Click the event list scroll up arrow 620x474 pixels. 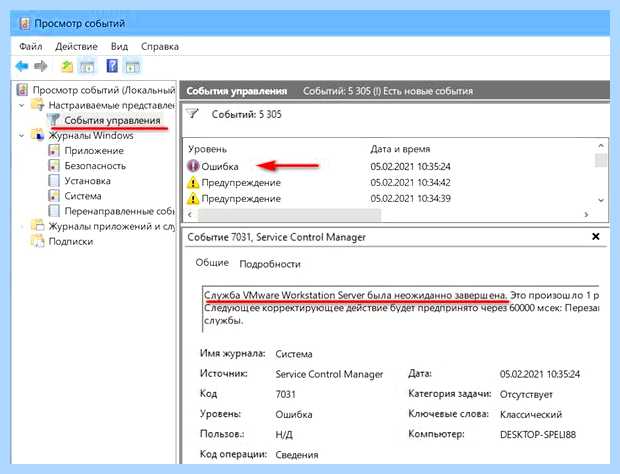[601, 145]
